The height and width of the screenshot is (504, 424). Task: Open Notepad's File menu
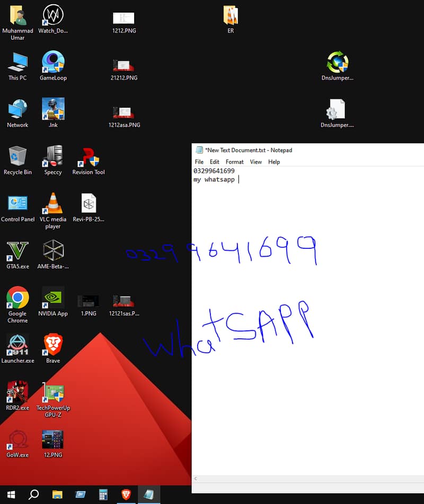199,162
